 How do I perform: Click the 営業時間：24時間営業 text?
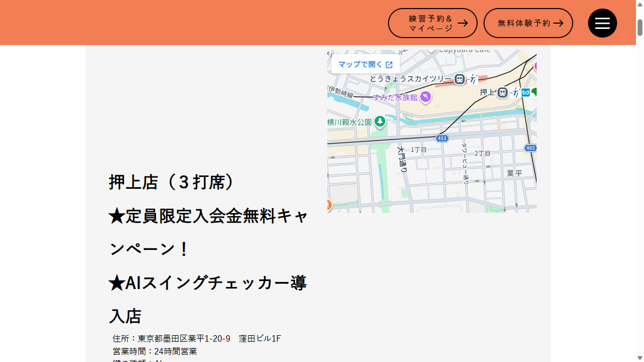click(155, 351)
